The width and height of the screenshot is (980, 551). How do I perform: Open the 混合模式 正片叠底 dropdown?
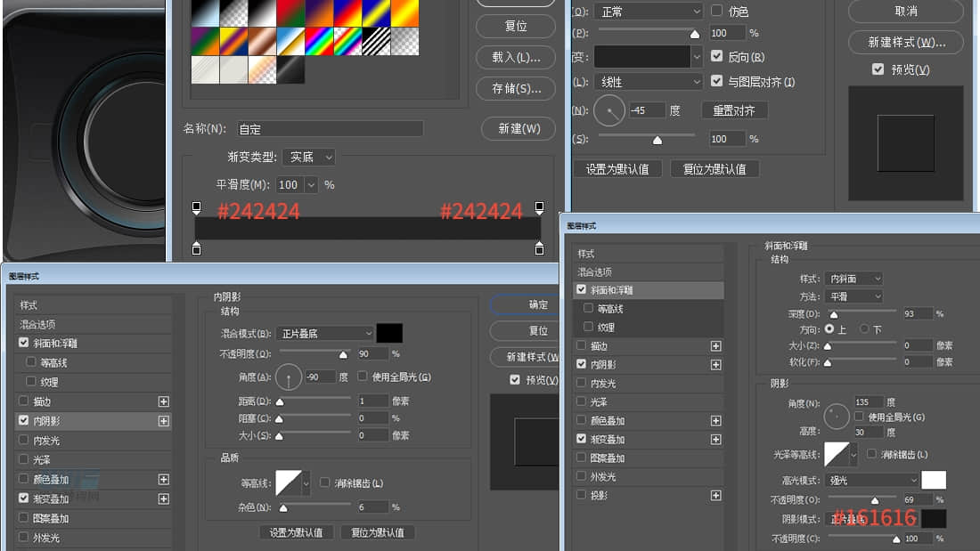(x=325, y=334)
